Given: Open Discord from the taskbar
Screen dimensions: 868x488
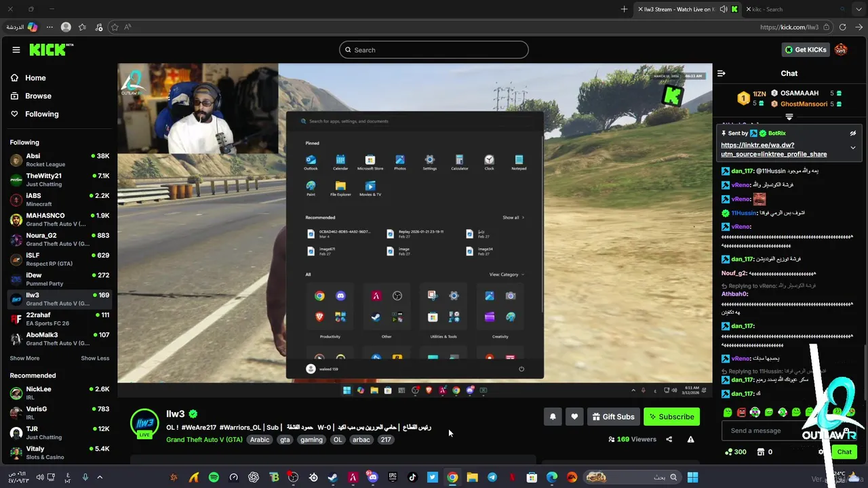Looking at the screenshot, I should point(372,477).
